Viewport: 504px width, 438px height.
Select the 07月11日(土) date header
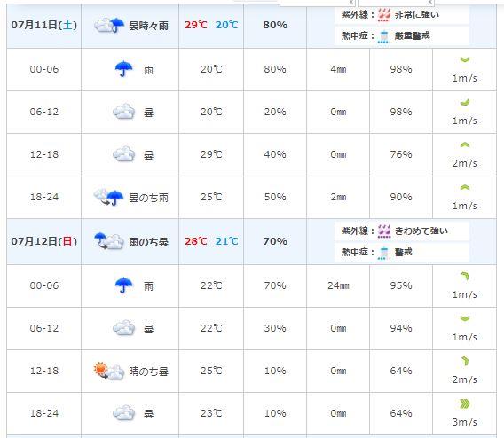pos(44,25)
